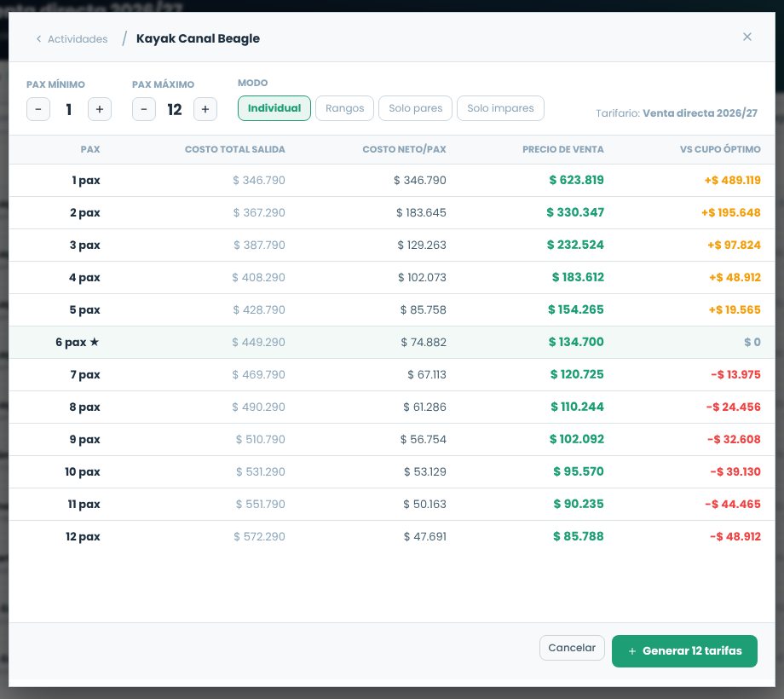Click difference value -$ 13.975

pos(735,374)
